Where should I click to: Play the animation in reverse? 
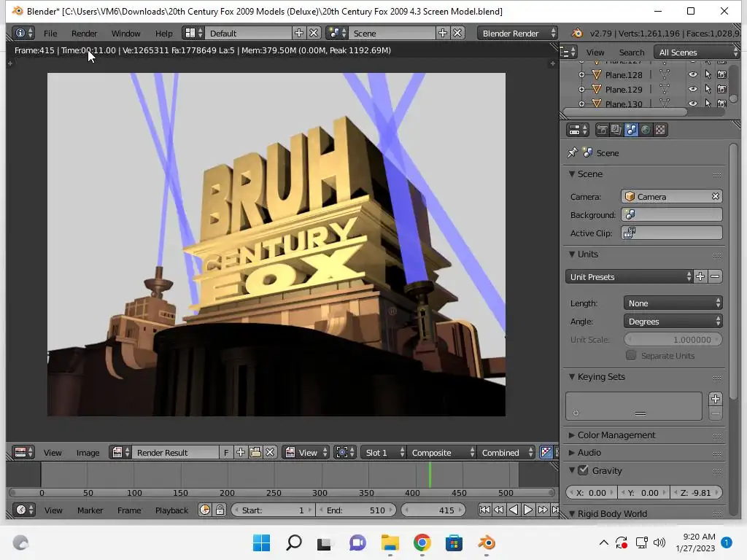[513, 510]
